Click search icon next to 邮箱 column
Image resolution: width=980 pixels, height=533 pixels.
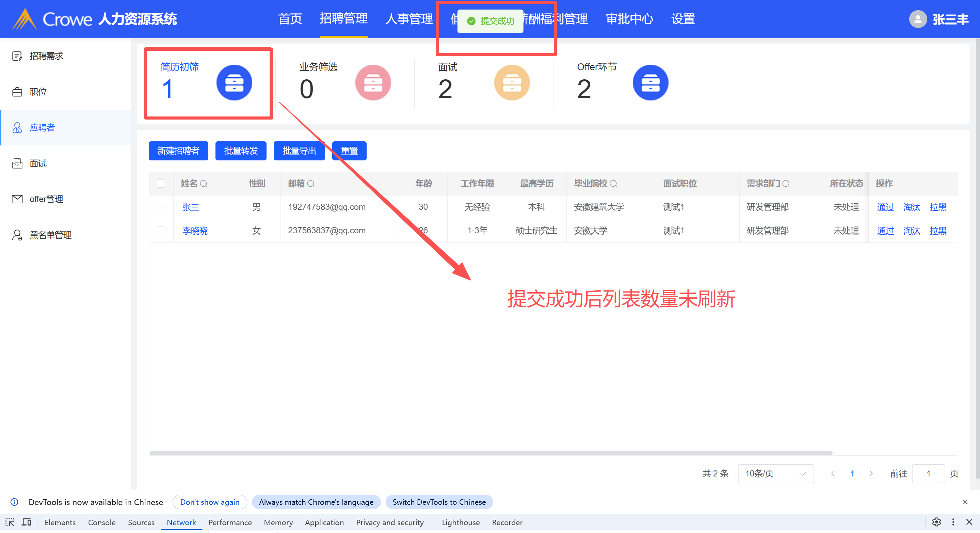(x=311, y=184)
